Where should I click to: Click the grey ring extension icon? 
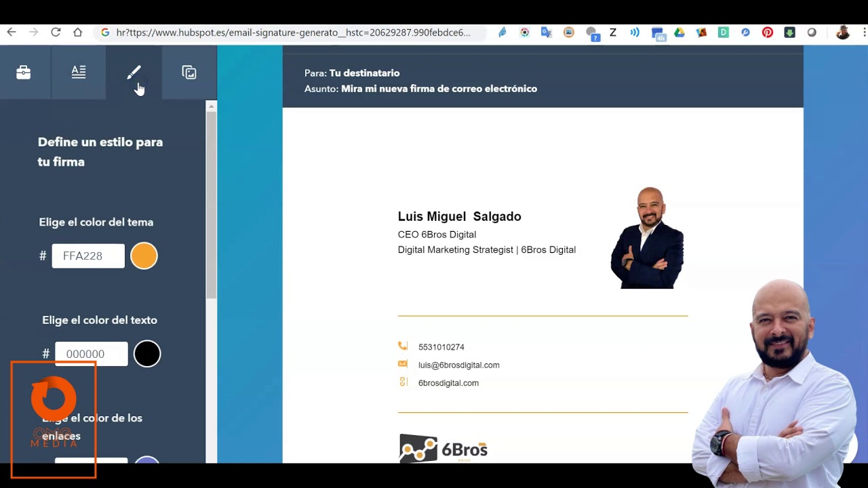pos(812,33)
